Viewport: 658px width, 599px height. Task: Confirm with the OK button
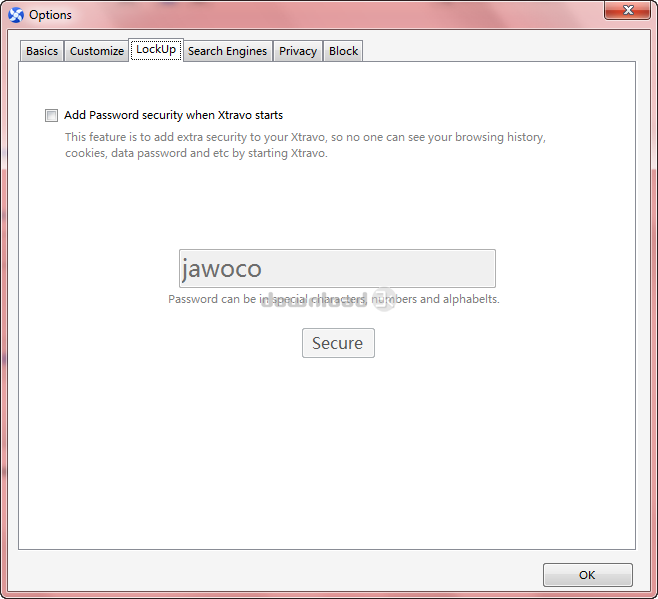pos(588,575)
